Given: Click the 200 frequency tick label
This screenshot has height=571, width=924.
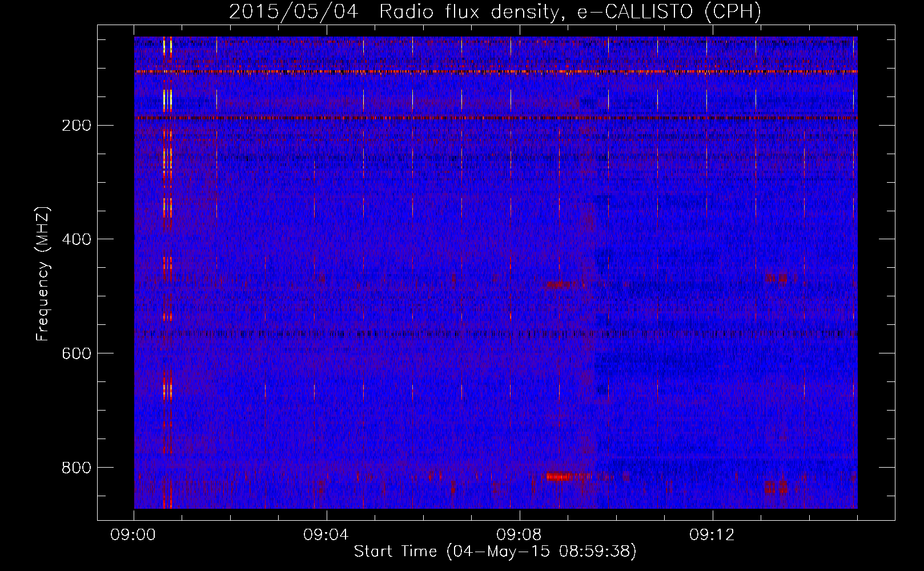Looking at the screenshot, I should [76, 125].
